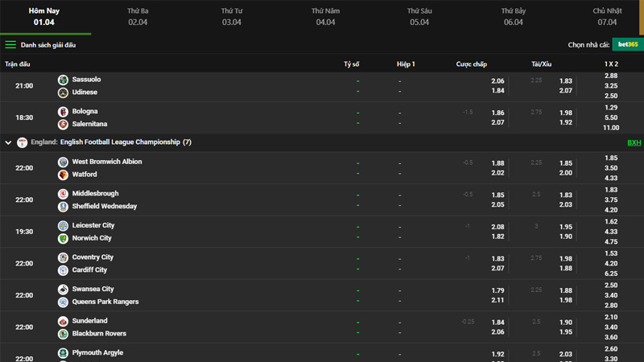Click the Leicester City crest

[x=63, y=226]
